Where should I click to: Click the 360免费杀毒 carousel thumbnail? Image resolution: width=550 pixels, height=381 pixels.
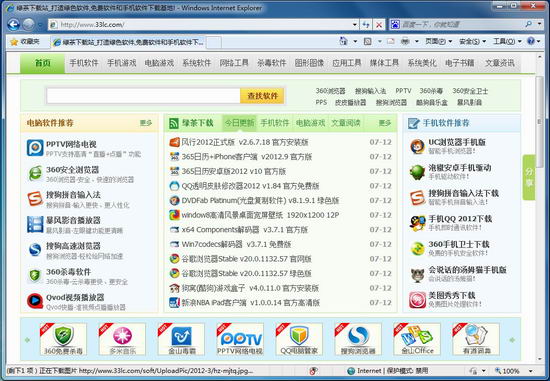(x=63, y=339)
